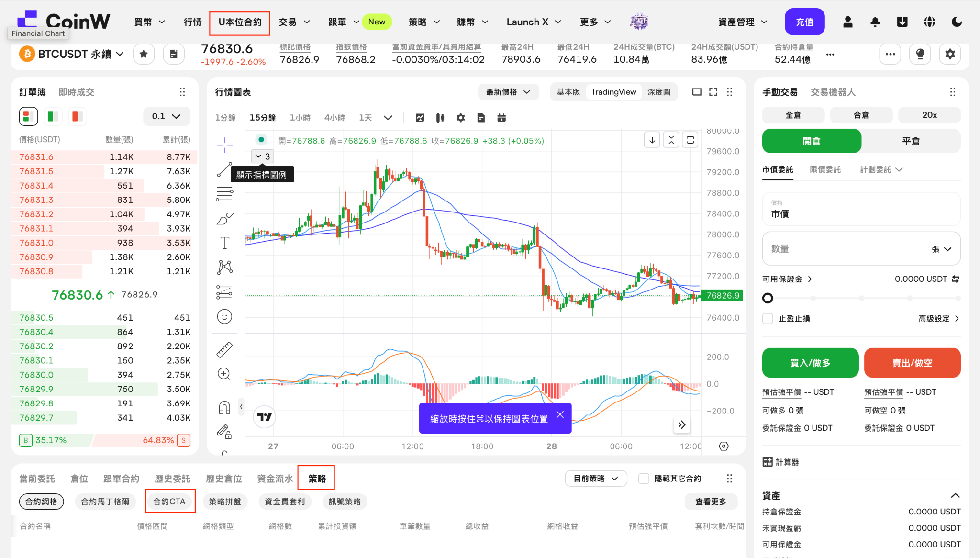Click the 數量 quantity input field

[861, 249]
